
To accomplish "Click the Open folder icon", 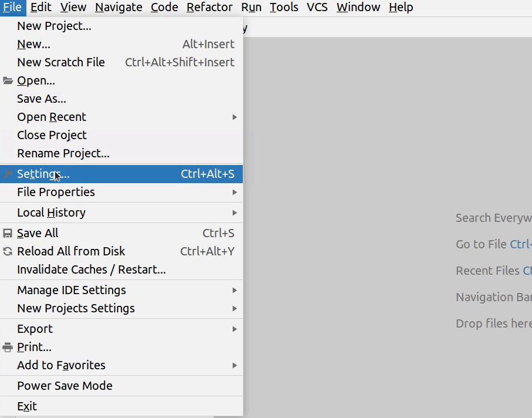I will pos(8,81).
